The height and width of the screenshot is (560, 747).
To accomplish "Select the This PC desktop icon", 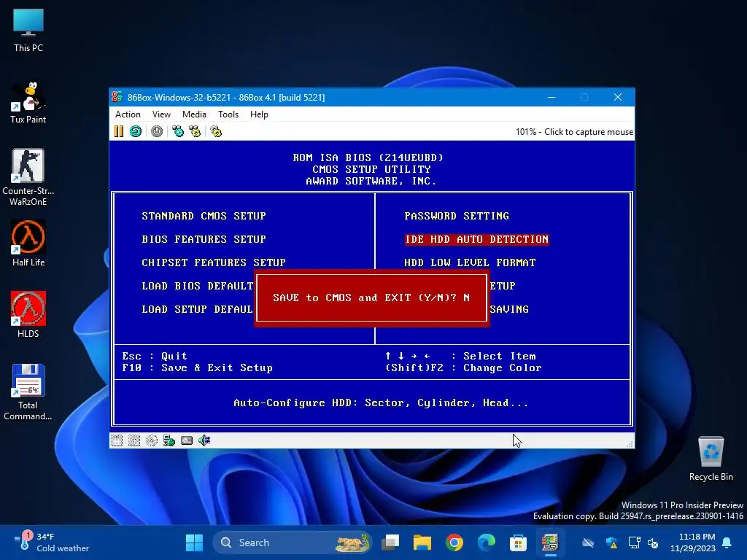I will pyautogui.click(x=28, y=31).
